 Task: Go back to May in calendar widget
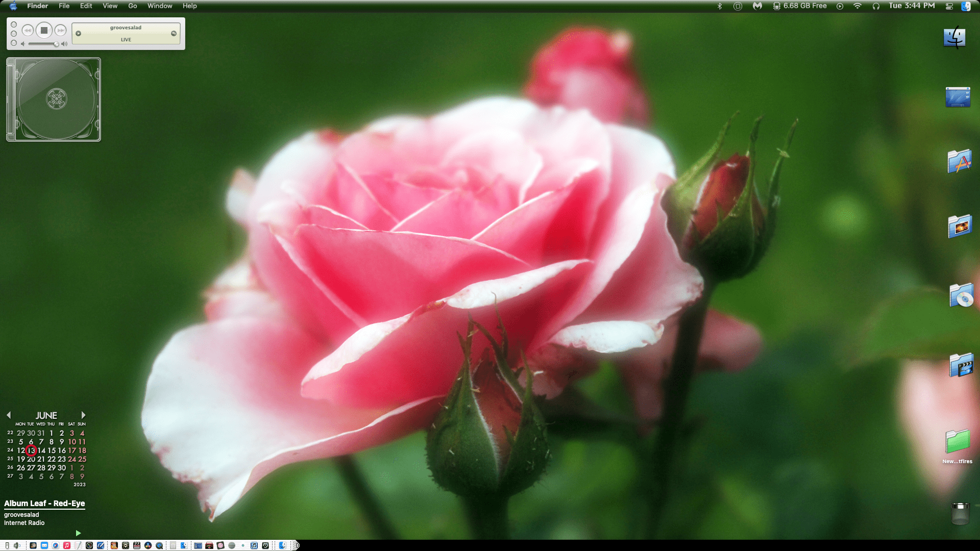coord(9,415)
